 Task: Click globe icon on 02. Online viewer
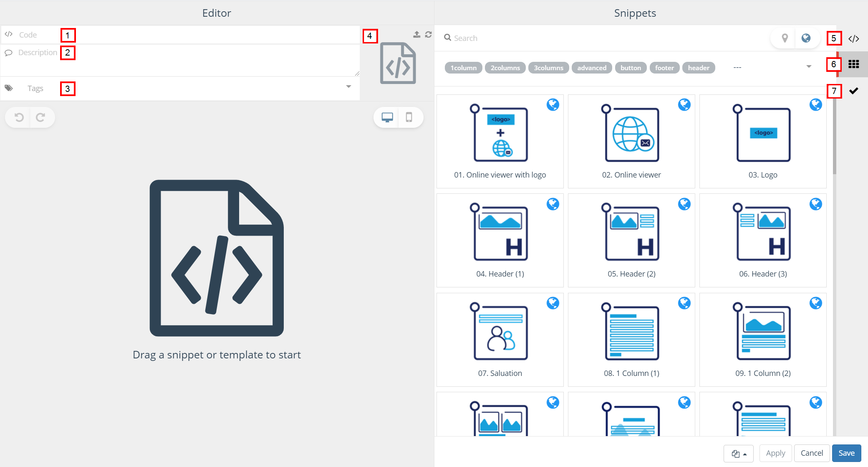click(x=684, y=104)
